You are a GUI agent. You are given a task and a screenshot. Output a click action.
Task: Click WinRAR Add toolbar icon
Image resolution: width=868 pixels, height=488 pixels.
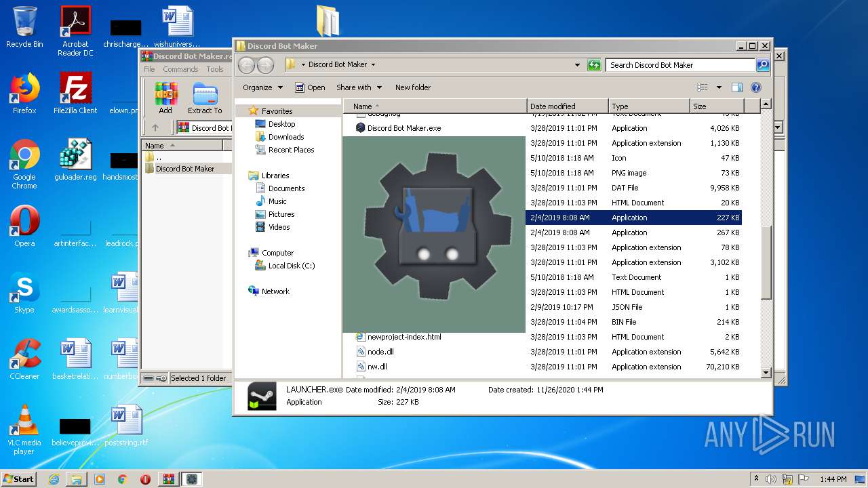165,98
